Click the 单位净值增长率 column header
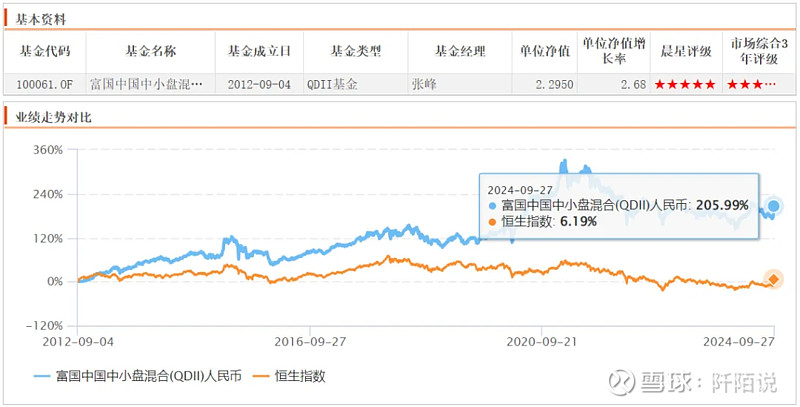This screenshot has height=407, width=800. point(614,52)
